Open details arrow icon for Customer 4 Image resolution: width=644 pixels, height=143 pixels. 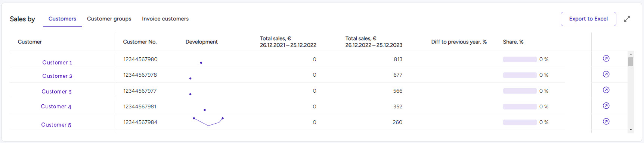point(606,106)
